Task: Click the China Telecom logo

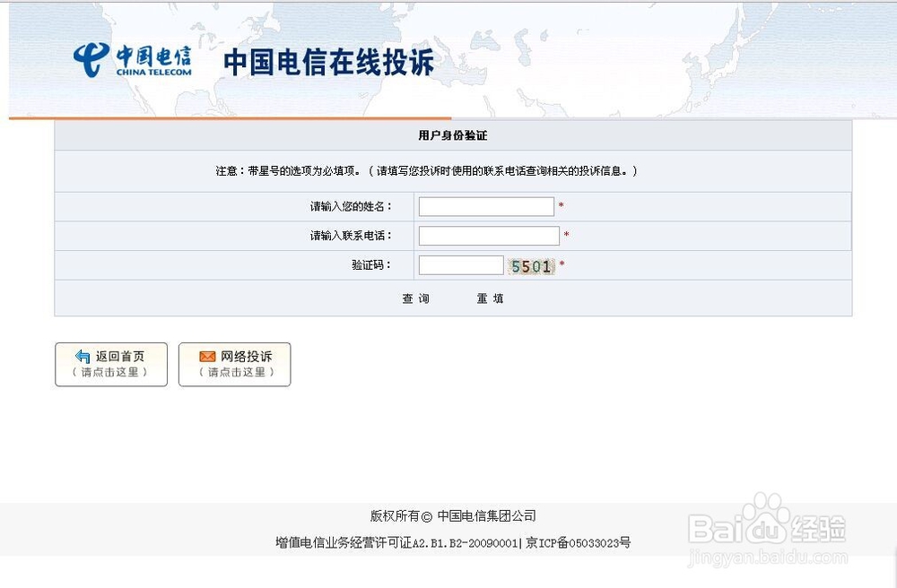Action: 88,57
